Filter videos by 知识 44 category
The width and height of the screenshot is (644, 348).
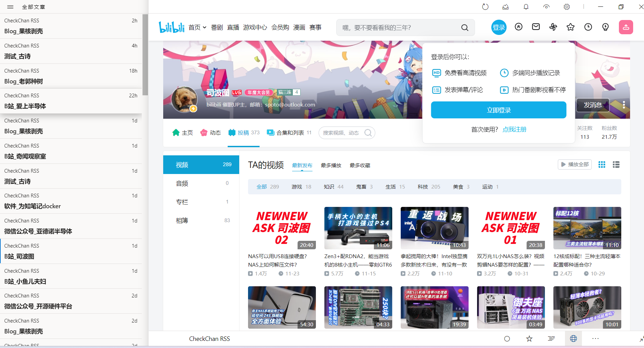tap(334, 187)
